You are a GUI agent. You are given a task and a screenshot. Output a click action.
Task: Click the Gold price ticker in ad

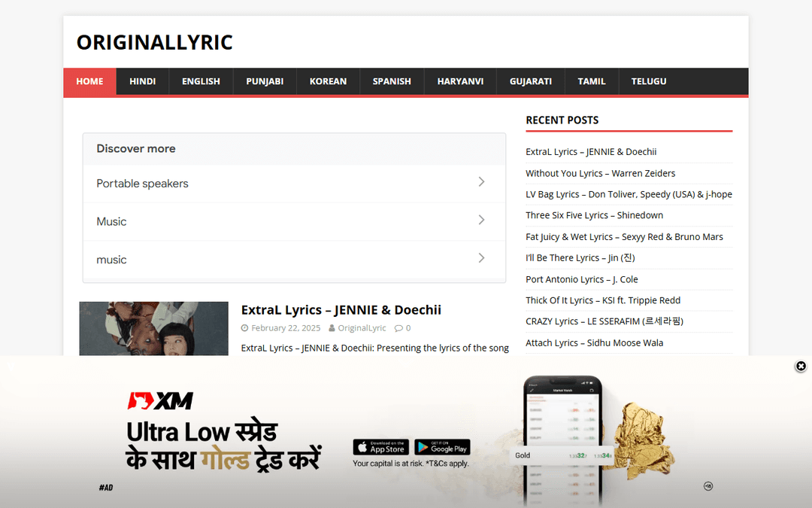(563, 455)
